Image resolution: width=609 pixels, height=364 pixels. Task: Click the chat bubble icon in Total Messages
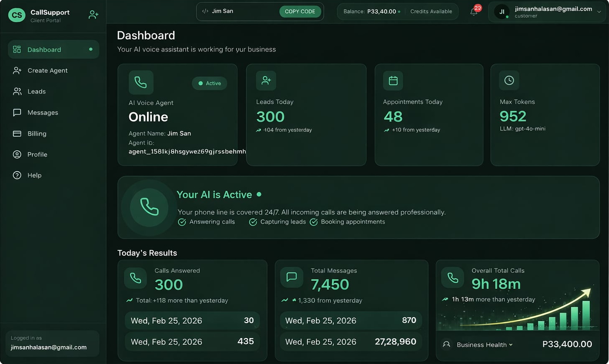coord(292,277)
